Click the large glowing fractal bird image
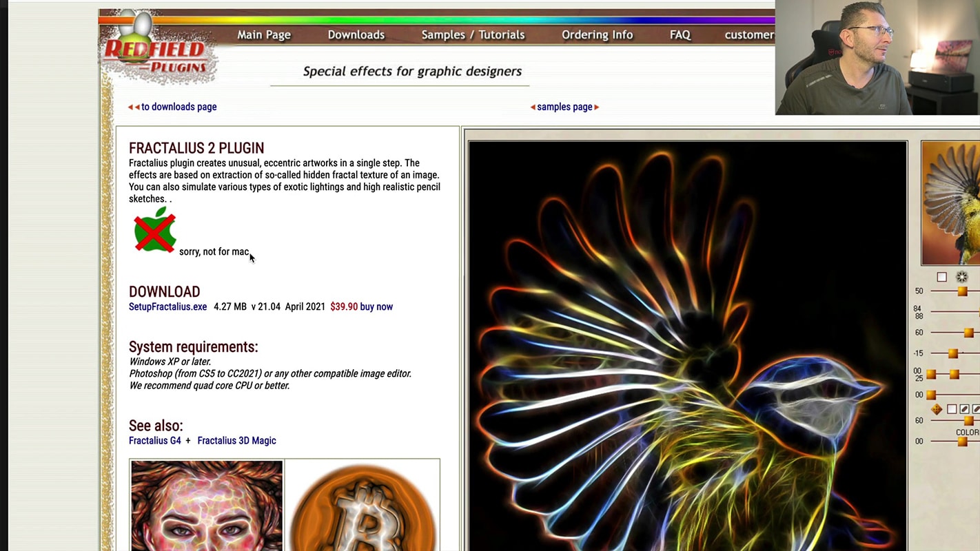Image resolution: width=980 pixels, height=551 pixels. (x=688, y=346)
